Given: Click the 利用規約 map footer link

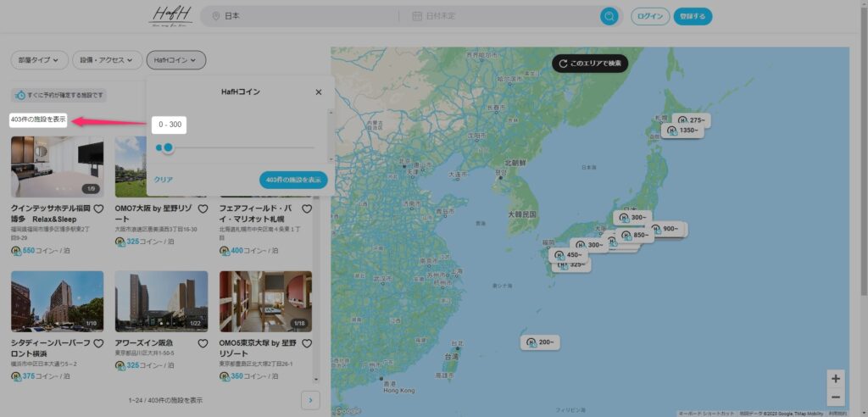Looking at the screenshot, I should [836, 414].
